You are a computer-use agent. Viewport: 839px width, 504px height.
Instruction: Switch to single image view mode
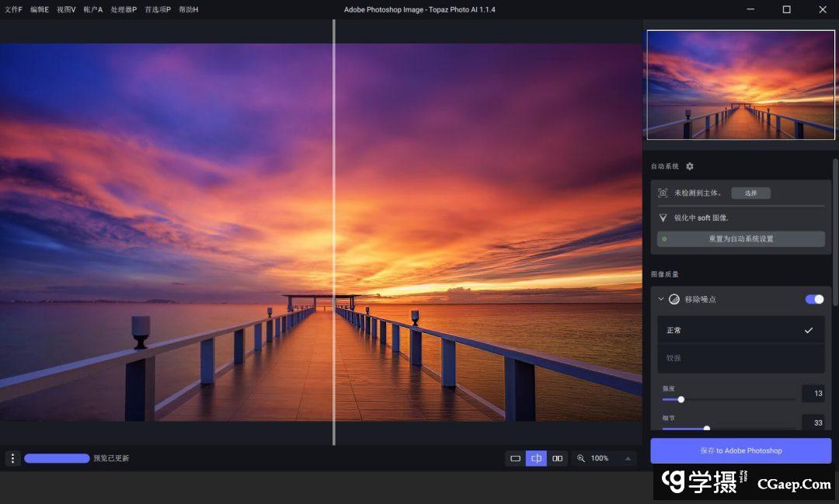pos(515,459)
